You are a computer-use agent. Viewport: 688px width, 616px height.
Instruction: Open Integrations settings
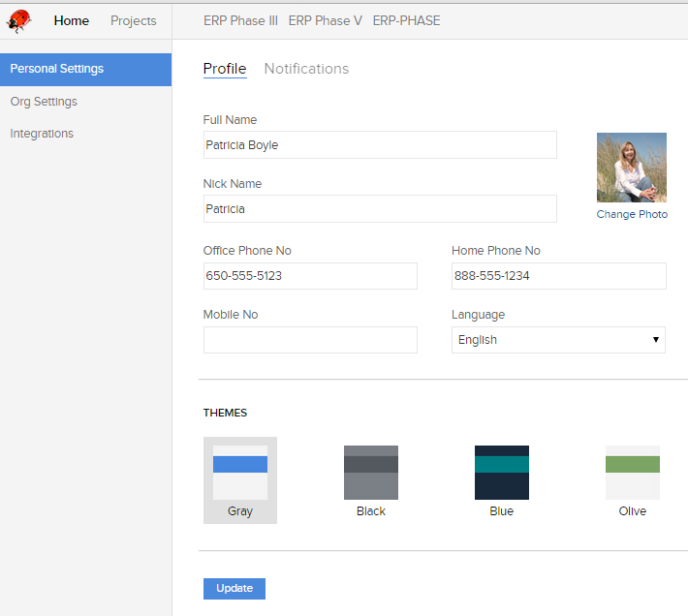point(42,134)
